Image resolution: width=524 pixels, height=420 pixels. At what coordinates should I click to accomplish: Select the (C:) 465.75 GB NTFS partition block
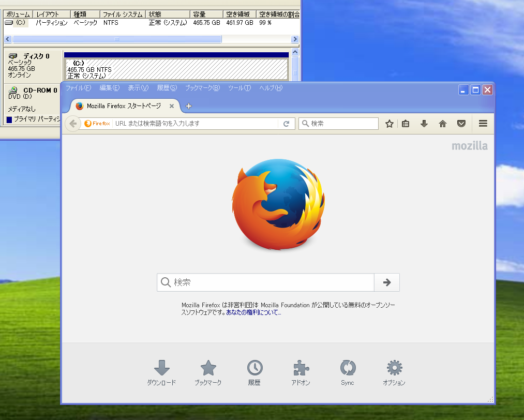176,69
